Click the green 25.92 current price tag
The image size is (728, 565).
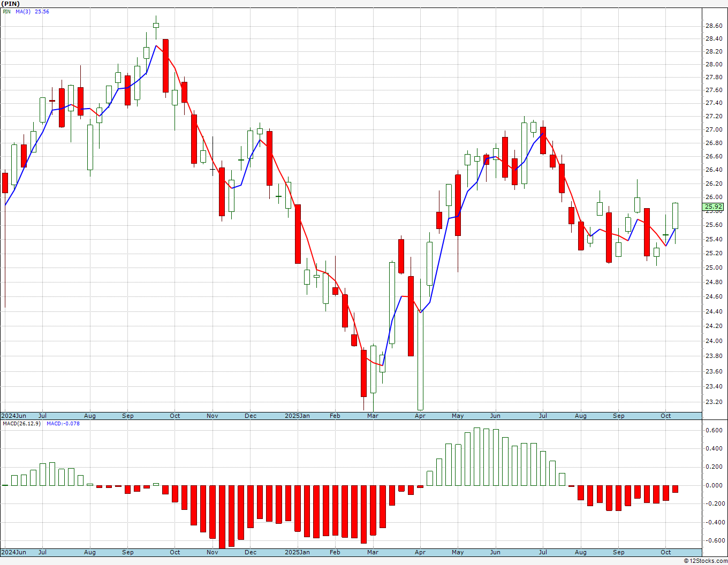pyautogui.click(x=714, y=207)
